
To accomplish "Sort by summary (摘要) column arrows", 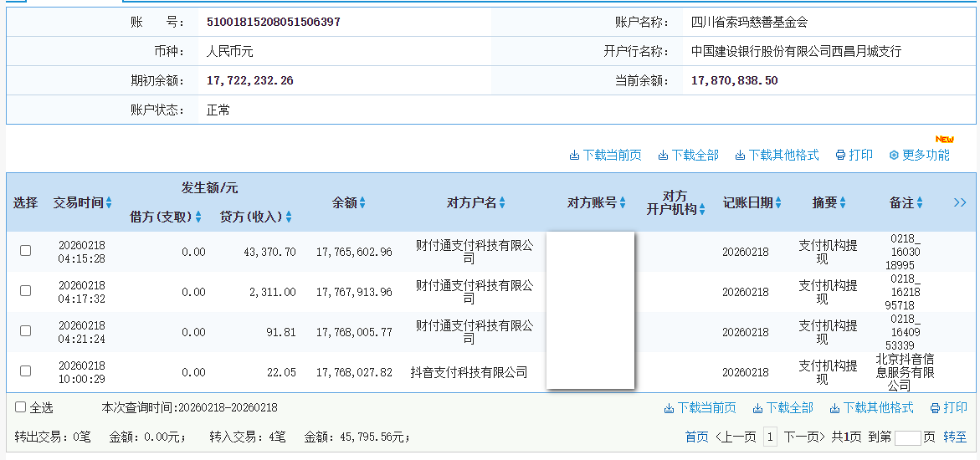I will 843,203.
